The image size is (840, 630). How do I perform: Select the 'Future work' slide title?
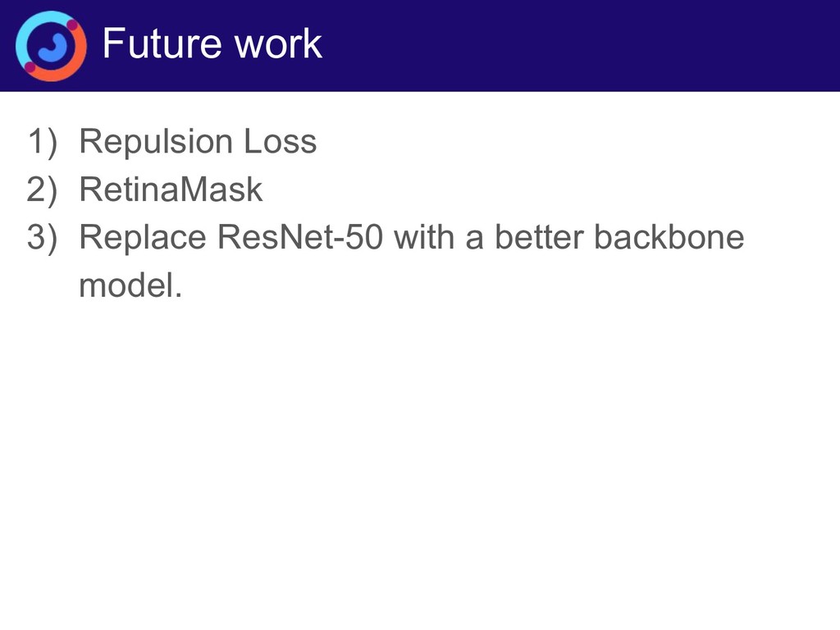pos(212,43)
